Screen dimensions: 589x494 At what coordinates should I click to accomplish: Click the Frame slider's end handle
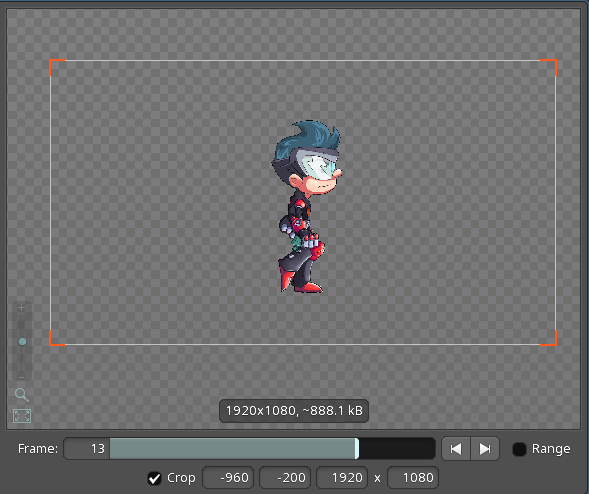[357, 449]
